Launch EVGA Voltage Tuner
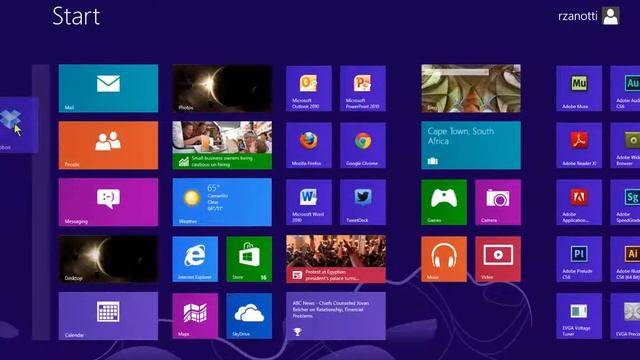The width and height of the screenshot is (640, 360). click(579, 316)
